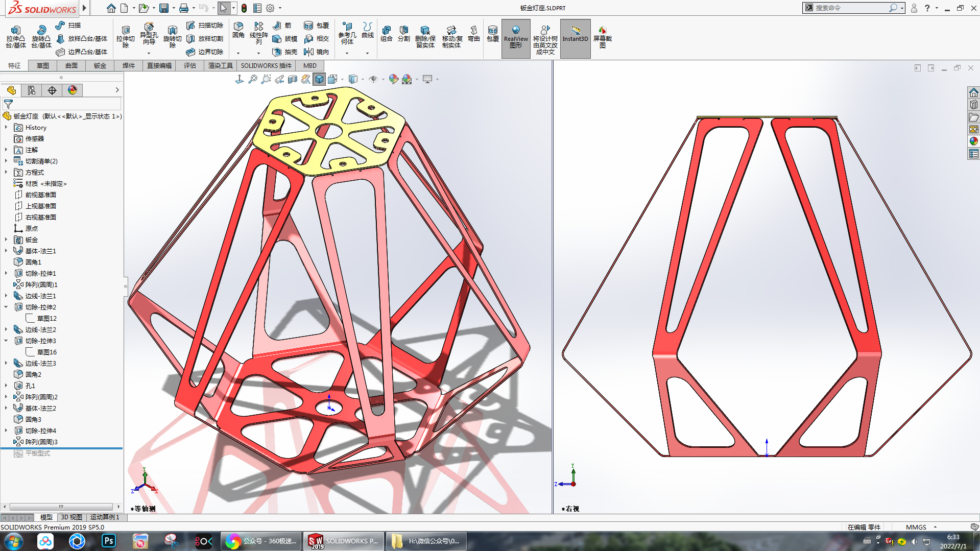The height and width of the screenshot is (551, 980).
Task: Open the PropertyManager tab icon
Action: point(32,90)
